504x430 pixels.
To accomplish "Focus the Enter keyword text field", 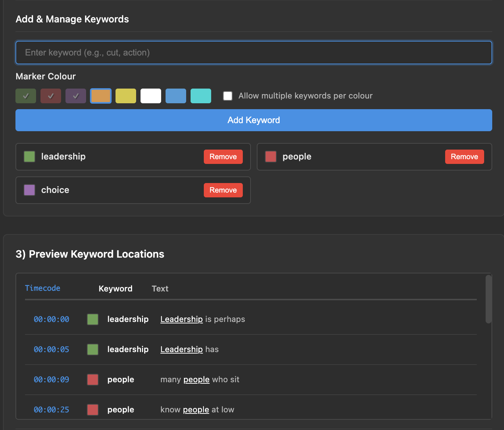I will point(253,53).
